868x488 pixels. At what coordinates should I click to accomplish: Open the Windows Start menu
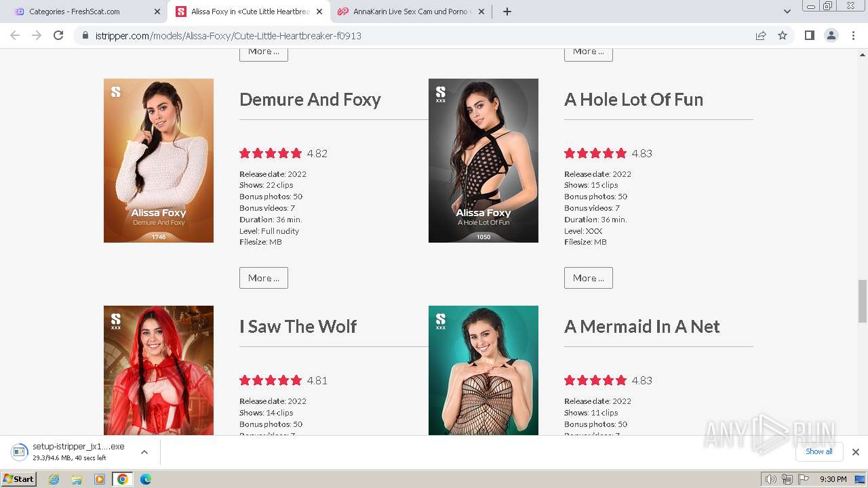point(18,479)
